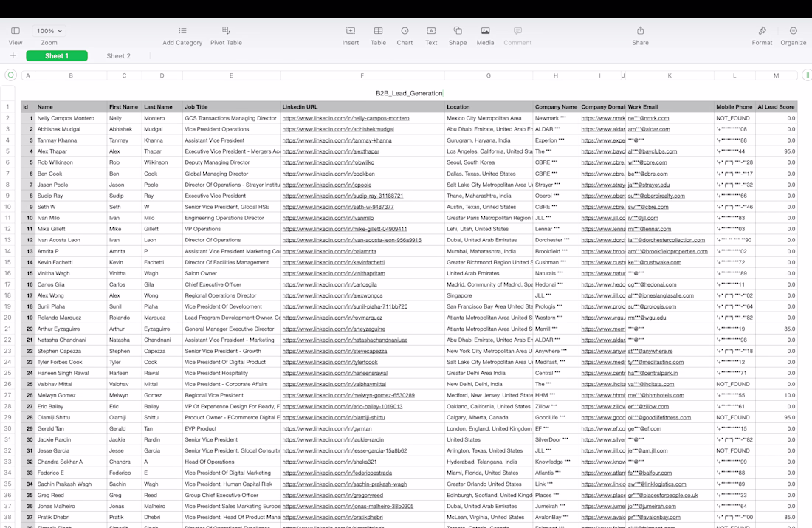Select the Director Of Facilities Management cell
This screenshot has width=812, height=528.
tap(231, 262)
